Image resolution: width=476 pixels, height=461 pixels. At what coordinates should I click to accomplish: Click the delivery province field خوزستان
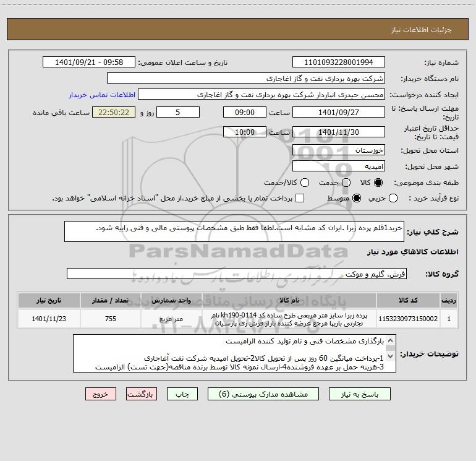coord(339,150)
